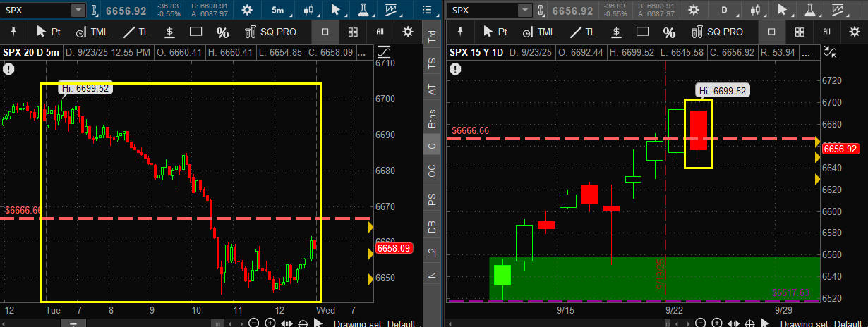The width and height of the screenshot is (868, 327).
Task: Switch right chart to grid layout
Action: [799, 32]
